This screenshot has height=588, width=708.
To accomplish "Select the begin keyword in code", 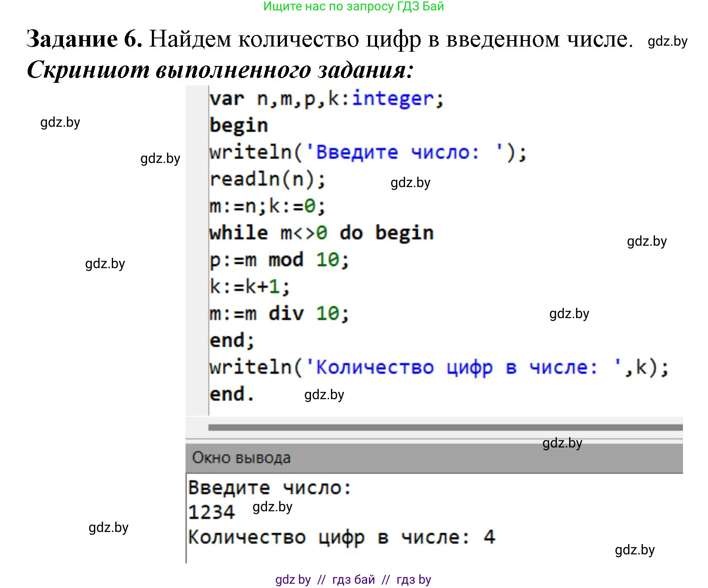I will pos(237,125).
